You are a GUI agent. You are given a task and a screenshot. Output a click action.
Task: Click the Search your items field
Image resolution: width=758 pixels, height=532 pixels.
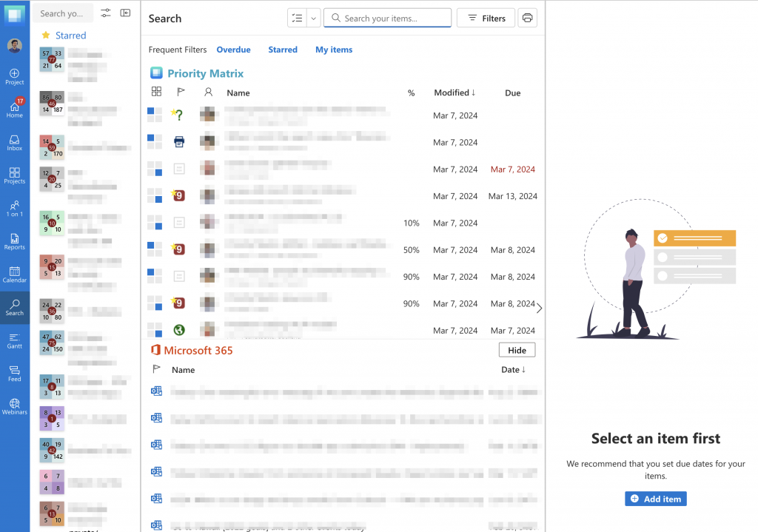pos(387,17)
